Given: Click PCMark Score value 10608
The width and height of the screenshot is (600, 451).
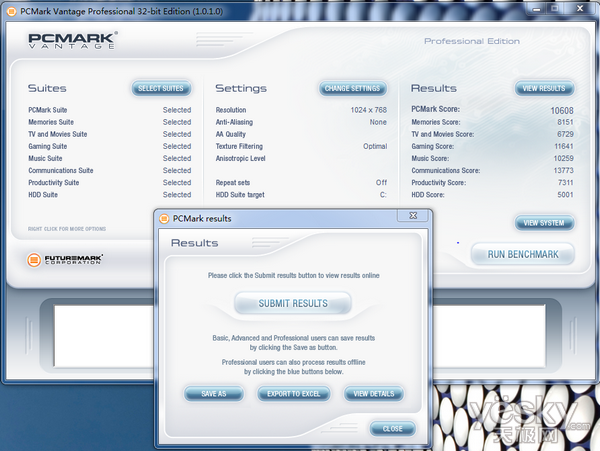Looking at the screenshot, I should coord(562,111).
